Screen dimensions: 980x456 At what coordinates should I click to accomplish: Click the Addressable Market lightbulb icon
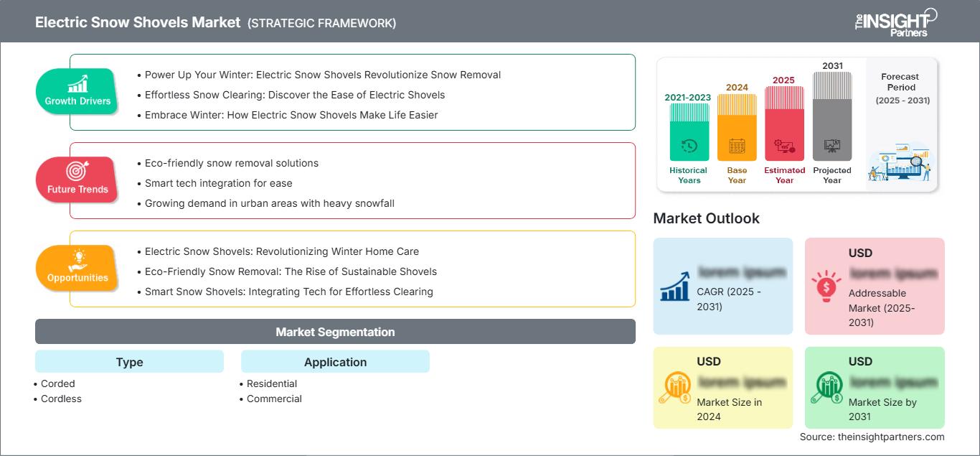click(x=826, y=286)
